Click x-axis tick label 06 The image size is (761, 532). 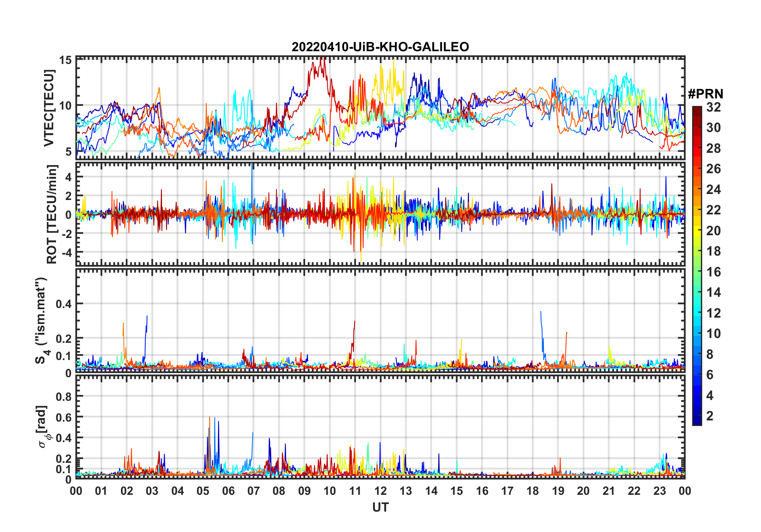click(x=228, y=491)
